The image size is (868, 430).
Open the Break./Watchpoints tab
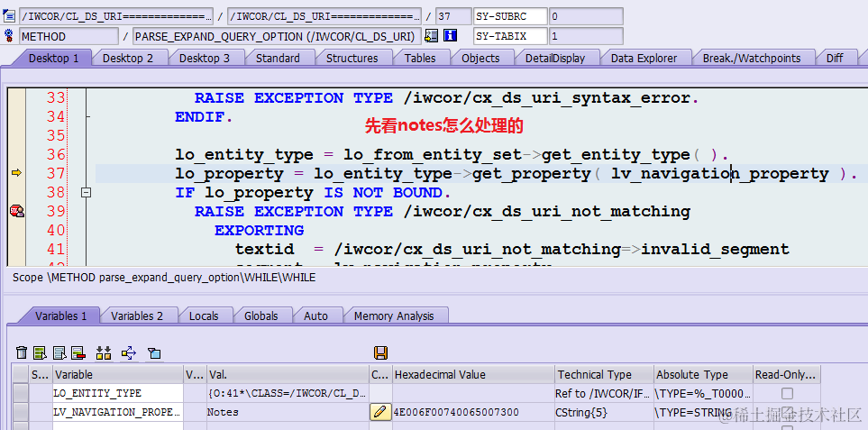752,58
